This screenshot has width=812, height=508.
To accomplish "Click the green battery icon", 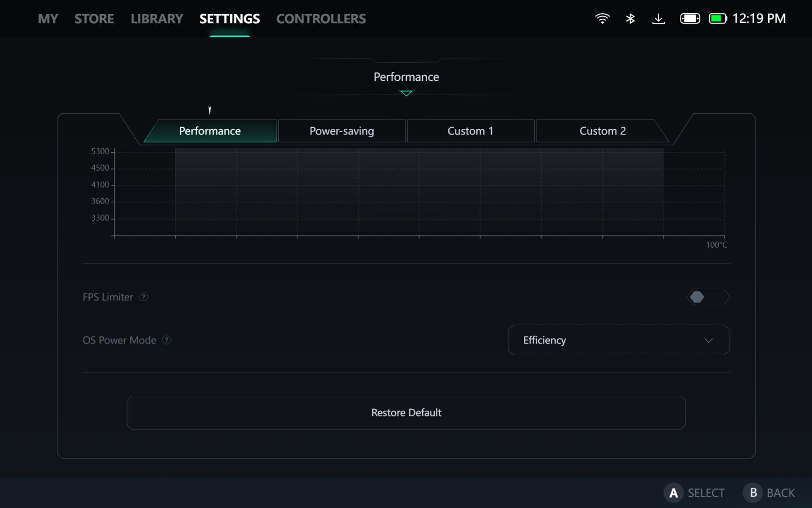I will 718,19.
